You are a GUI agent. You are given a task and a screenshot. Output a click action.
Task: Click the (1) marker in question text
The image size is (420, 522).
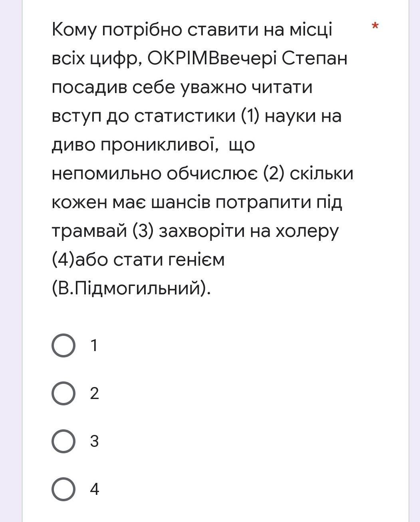coord(250,116)
